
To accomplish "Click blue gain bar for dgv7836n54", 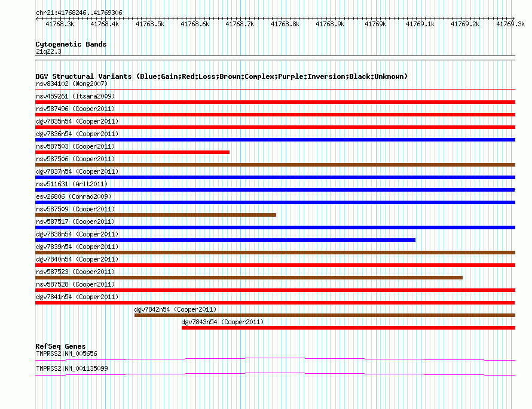I will pos(275,140).
